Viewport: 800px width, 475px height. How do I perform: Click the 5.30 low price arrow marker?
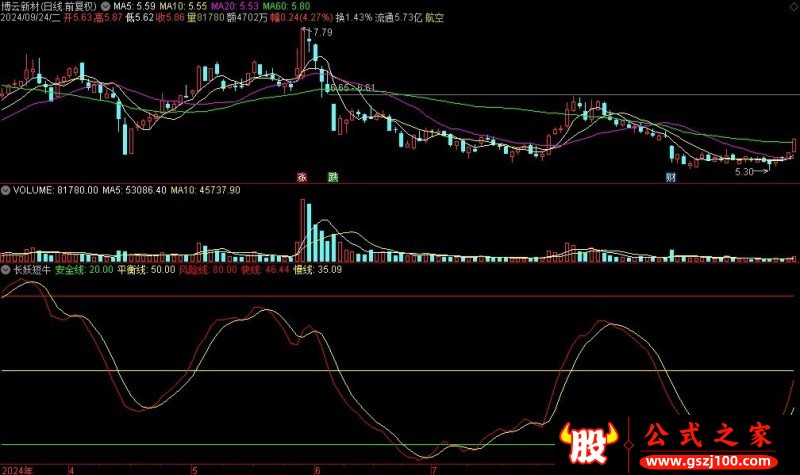pos(750,171)
